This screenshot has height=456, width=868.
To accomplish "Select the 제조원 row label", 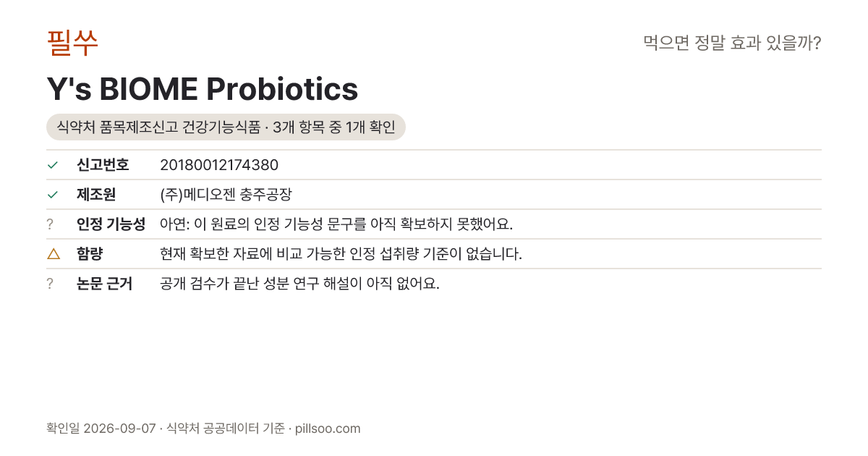I will coord(96,195).
